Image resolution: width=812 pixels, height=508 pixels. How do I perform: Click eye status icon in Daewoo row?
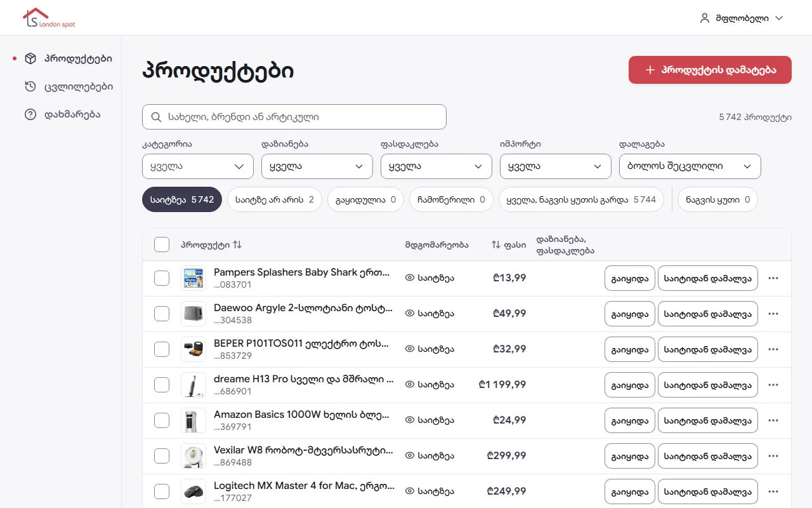point(410,314)
